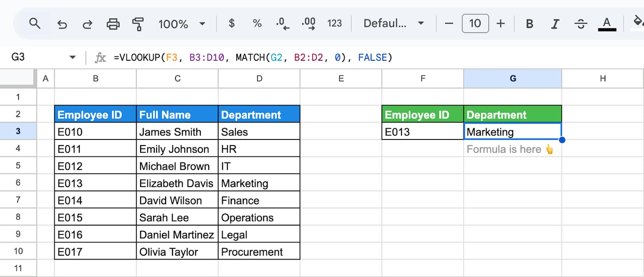Select column G header
644x277 pixels.
(513, 79)
